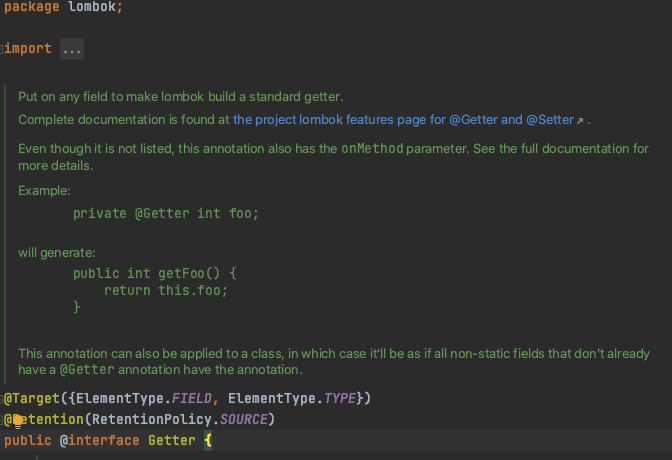Click the external link arrow after @Setter
The height and width of the screenshot is (460, 672).
tap(580, 121)
